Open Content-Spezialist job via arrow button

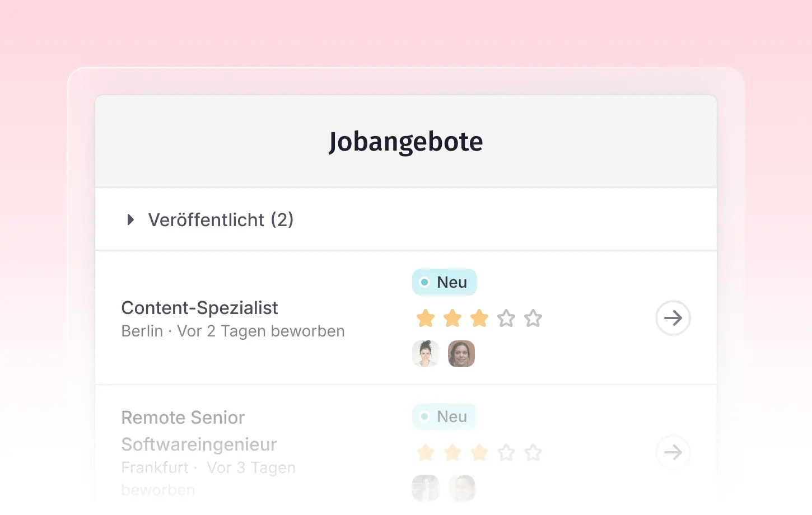tap(673, 318)
